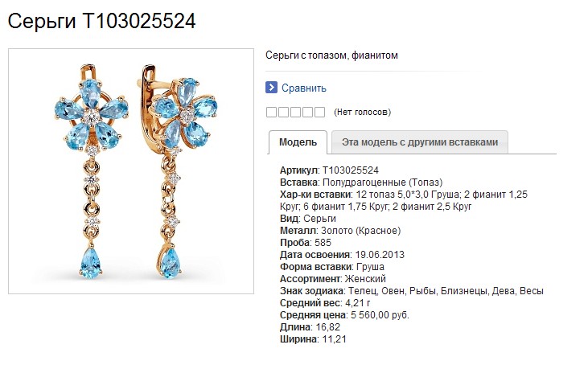Click the blue arrow icon beside Сравнить
Screen dimensions: 588x365
pos(271,88)
